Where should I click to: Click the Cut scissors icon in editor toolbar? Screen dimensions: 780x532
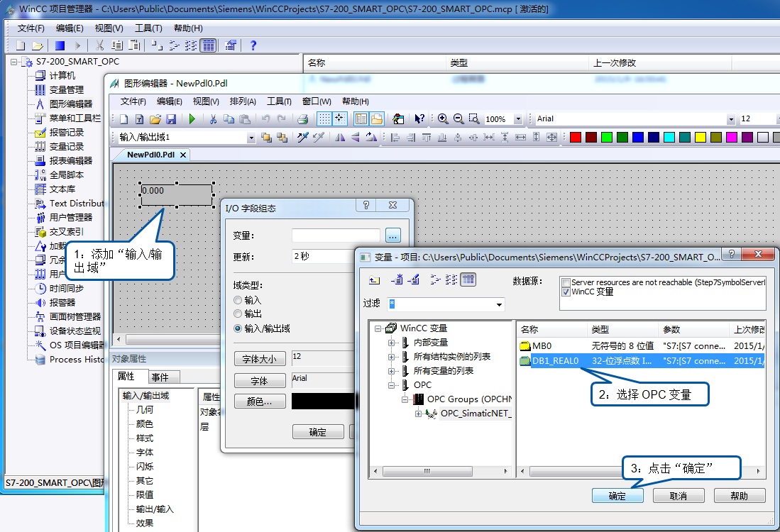coord(212,119)
